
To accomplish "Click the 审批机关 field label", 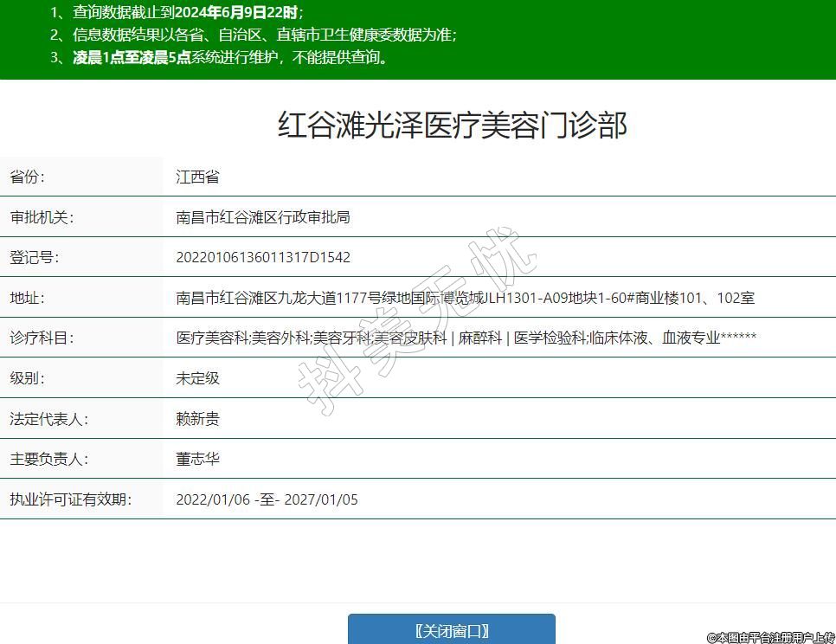I will click(x=42, y=217).
